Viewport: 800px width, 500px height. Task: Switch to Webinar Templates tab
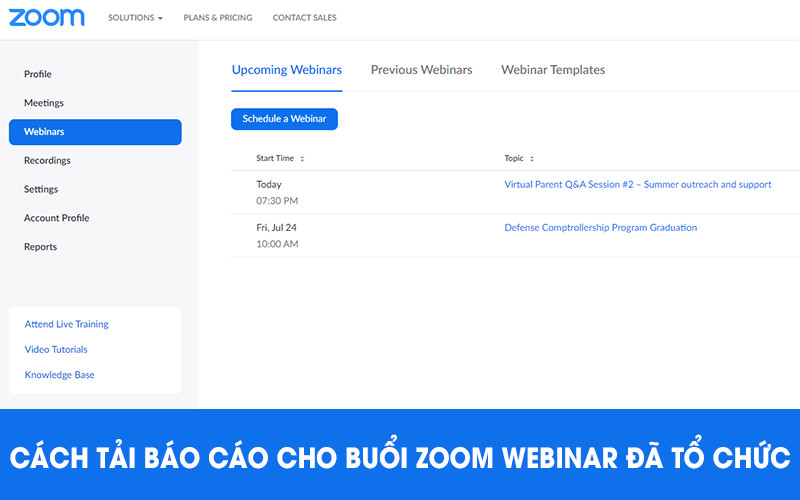coord(553,70)
